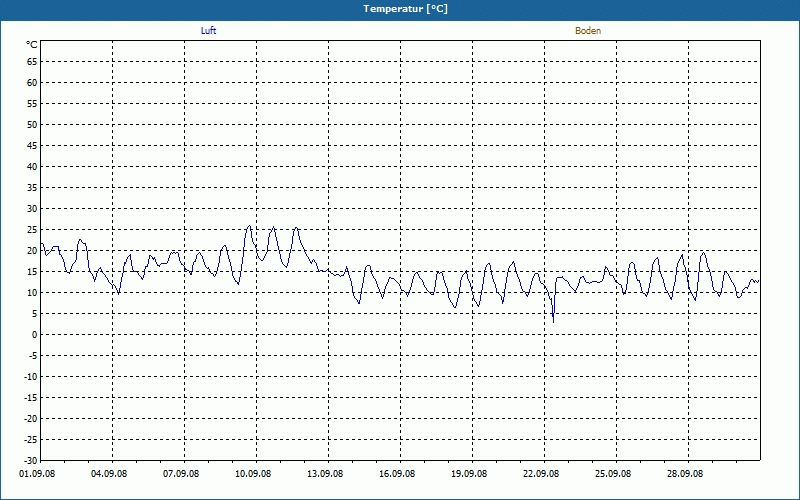The image size is (800, 500).
Task: Click the -30 y-axis value
Action: pyautogui.click(x=31, y=460)
